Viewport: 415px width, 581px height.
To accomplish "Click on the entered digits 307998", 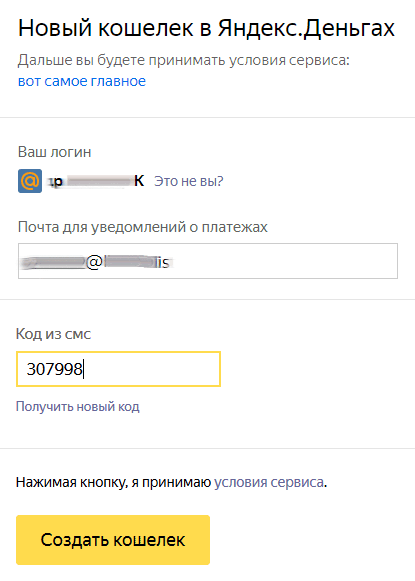I will (54, 369).
